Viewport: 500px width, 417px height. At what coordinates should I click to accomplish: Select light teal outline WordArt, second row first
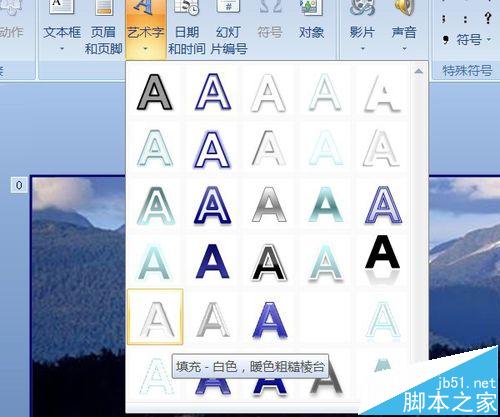tap(154, 148)
